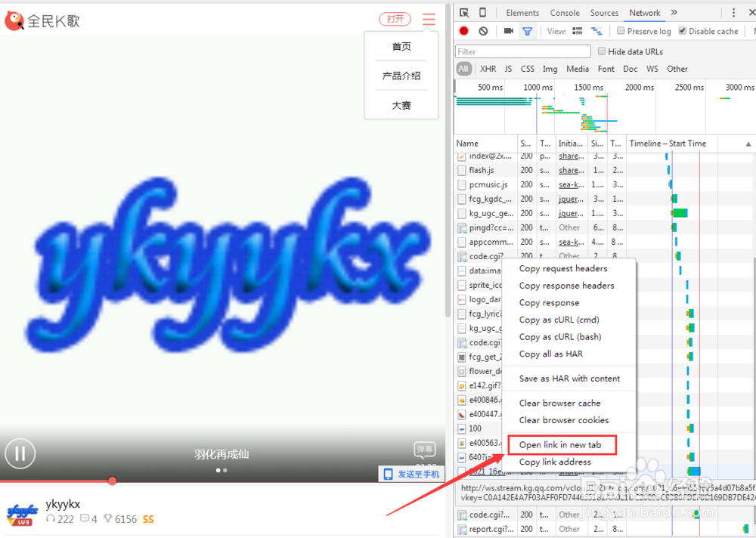
Task: Click the inspect element picker icon
Action: (x=464, y=13)
